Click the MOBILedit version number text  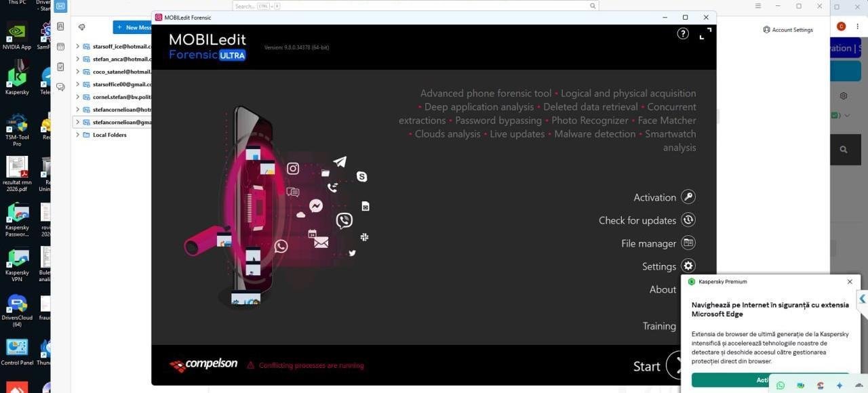[x=296, y=47]
